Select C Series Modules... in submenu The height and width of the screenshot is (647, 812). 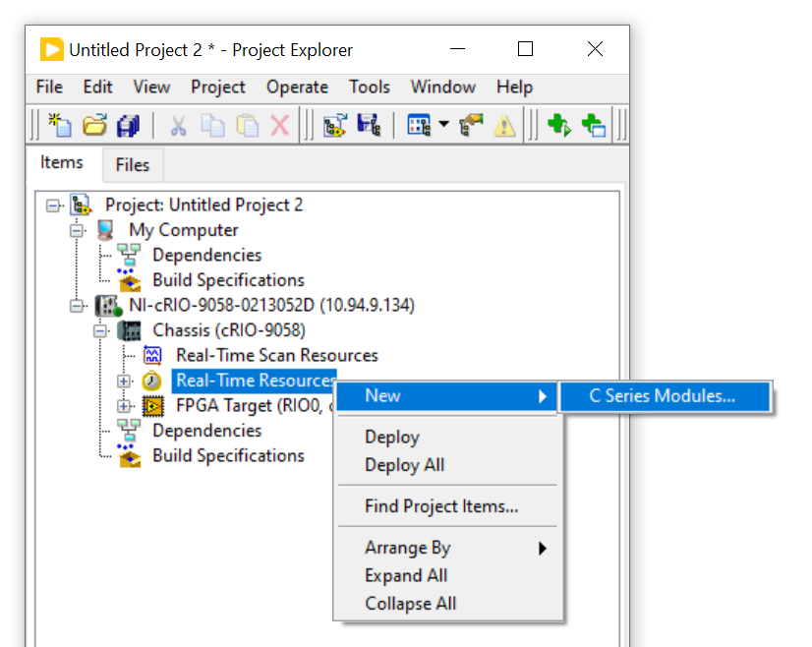click(666, 396)
